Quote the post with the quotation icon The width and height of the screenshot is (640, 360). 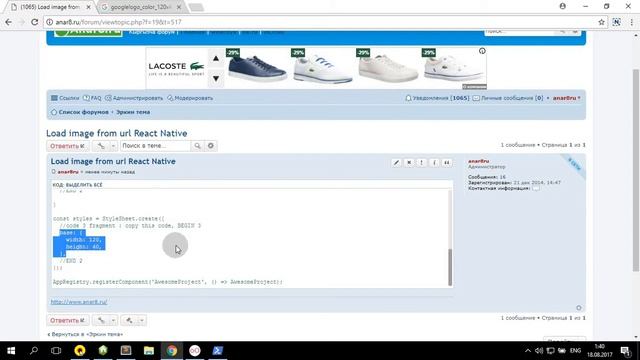tap(447, 162)
